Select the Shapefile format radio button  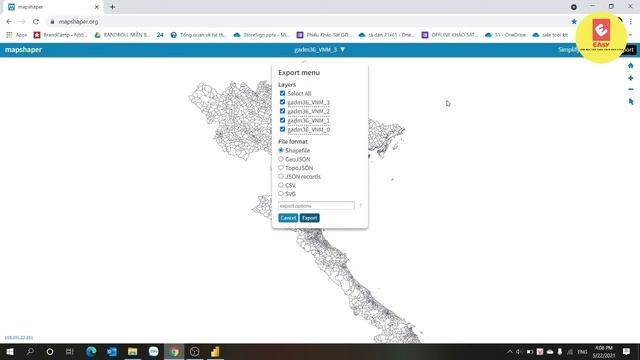pos(281,150)
